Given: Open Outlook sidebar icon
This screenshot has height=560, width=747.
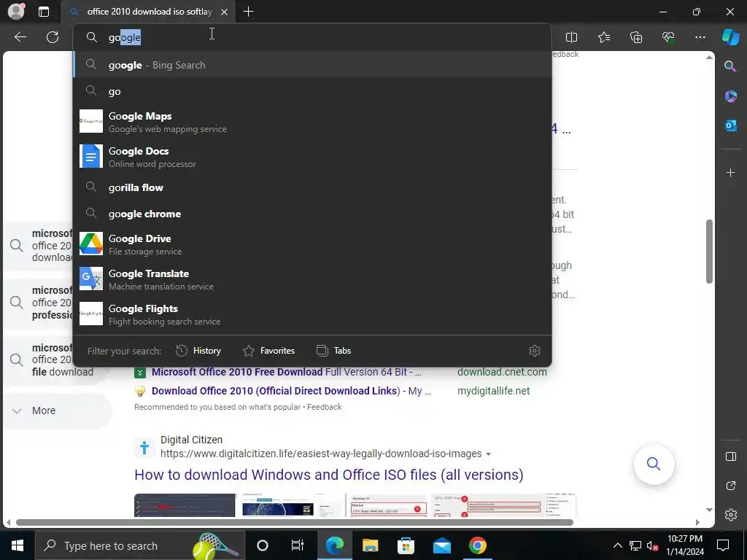Looking at the screenshot, I should (730, 125).
